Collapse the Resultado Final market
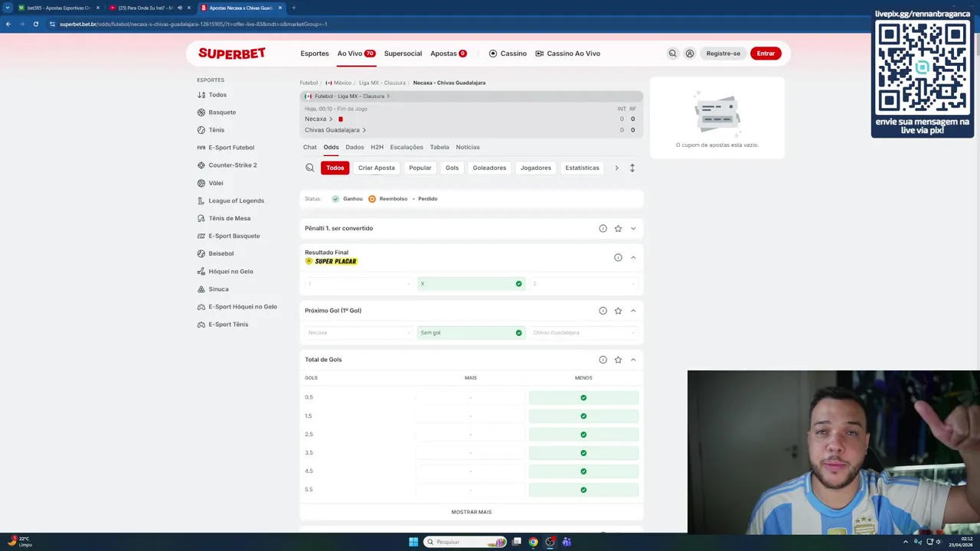 tap(633, 257)
